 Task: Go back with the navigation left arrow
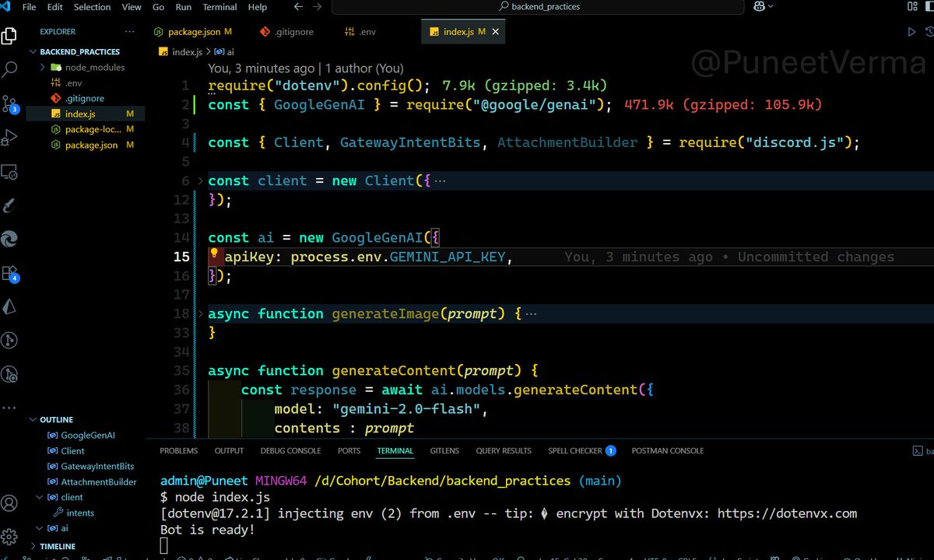[298, 6]
